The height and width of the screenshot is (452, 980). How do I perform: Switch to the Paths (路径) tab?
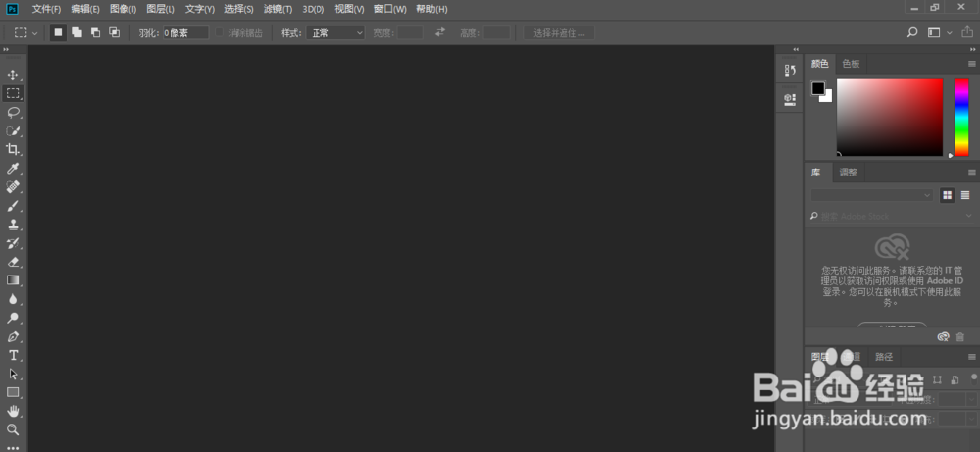click(884, 357)
